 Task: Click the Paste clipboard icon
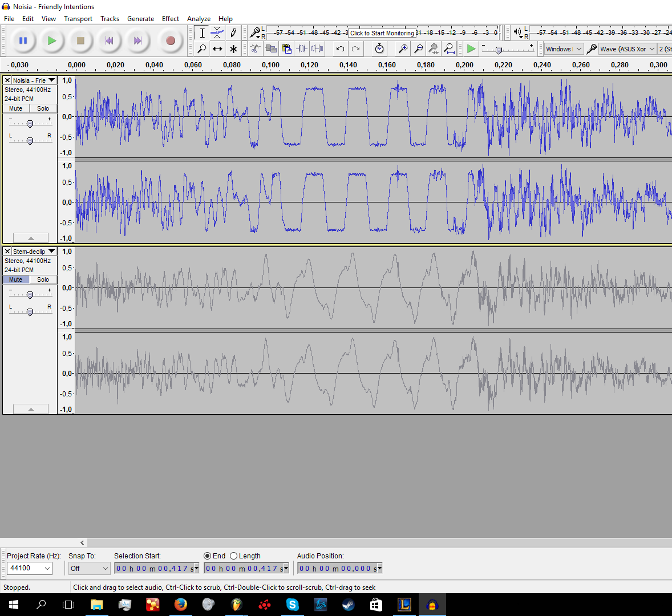pyautogui.click(x=286, y=49)
